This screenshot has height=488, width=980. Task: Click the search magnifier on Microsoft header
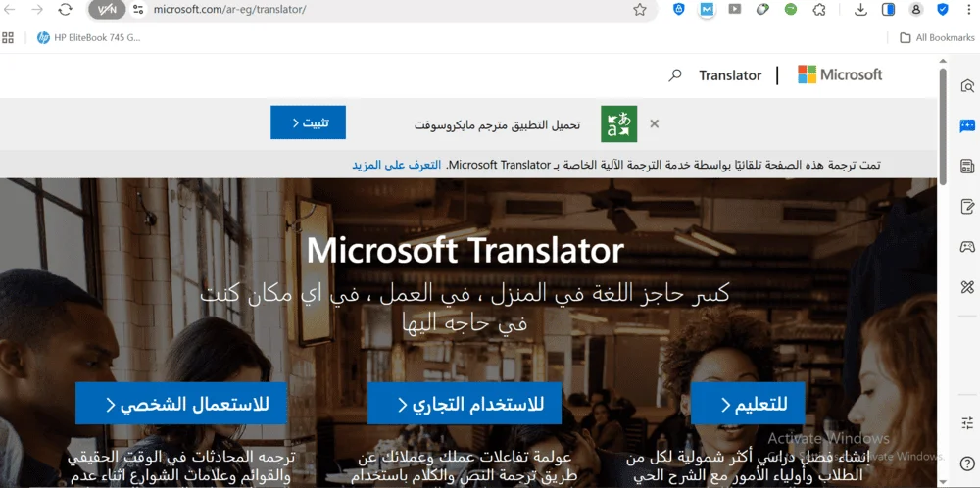[675, 75]
